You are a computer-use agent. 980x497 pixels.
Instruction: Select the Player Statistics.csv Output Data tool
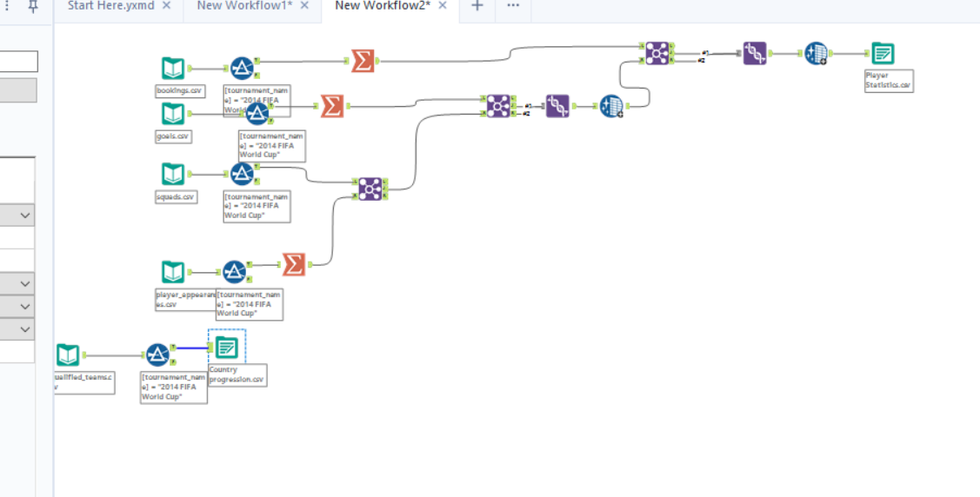coord(883,54)
